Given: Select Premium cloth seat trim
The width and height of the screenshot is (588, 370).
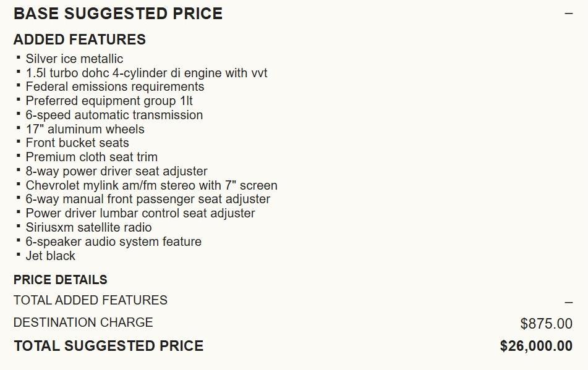Looking at the screenshot, I should [x=92, y=157].
